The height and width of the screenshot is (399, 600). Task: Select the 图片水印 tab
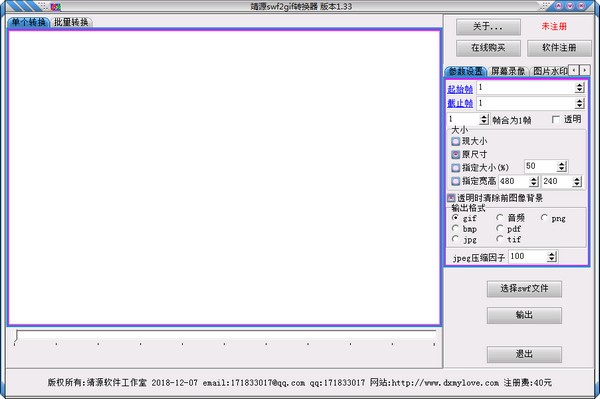pos(550,72)
